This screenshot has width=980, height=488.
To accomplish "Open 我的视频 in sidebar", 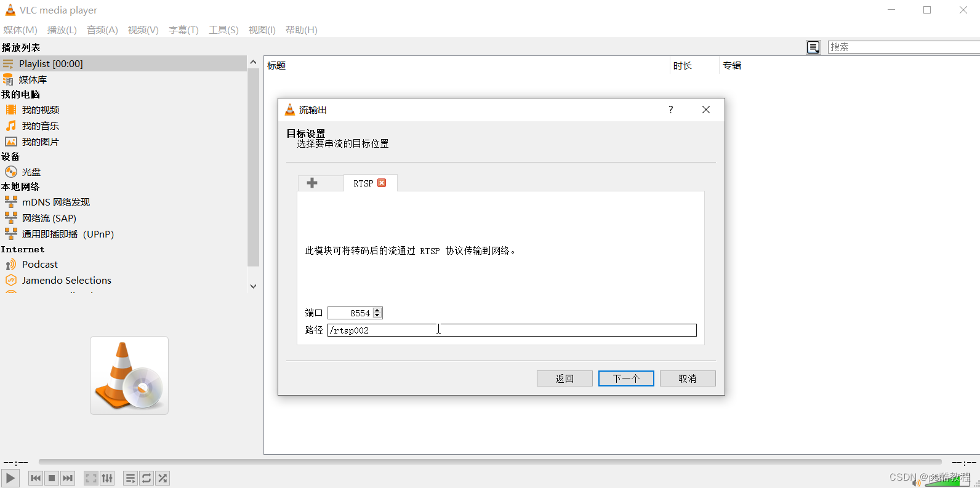I will pyautogui.click(x=41, y=110).
